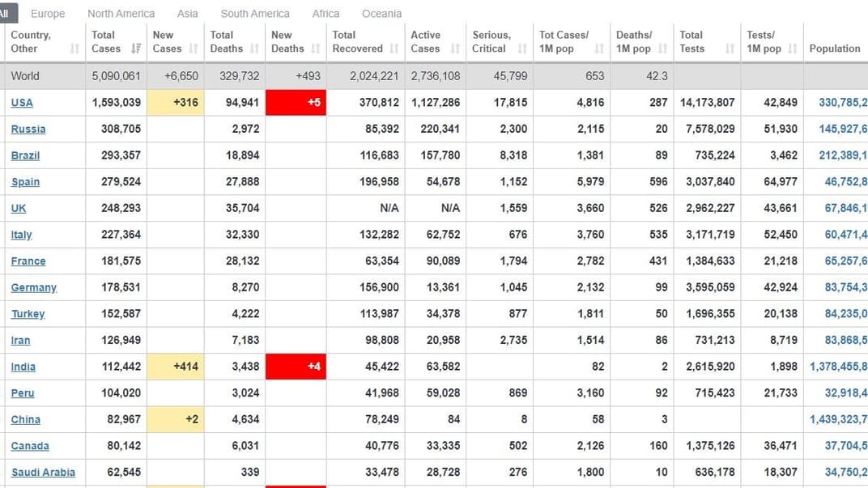The image size is (868, 488).
Task: Click the Population column header
Action: click(x=834, y=49)
